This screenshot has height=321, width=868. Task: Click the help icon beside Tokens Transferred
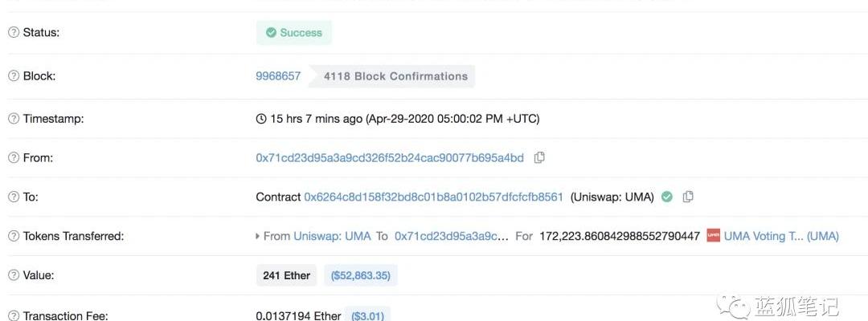point(14,236)
